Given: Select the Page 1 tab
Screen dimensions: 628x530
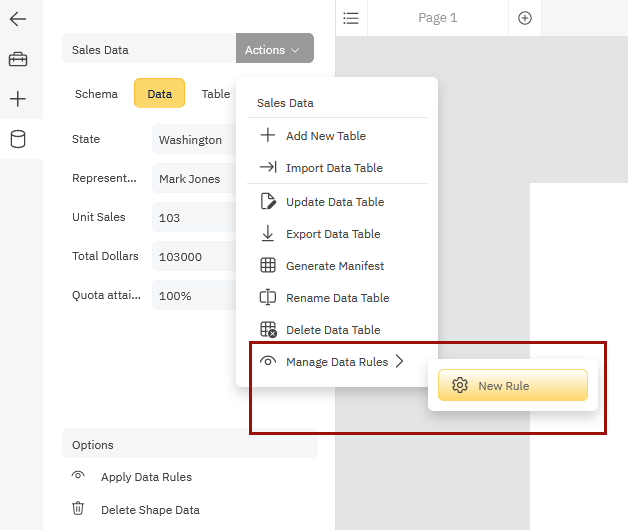Looking at the screenshot, I should (x=438, y=18).
